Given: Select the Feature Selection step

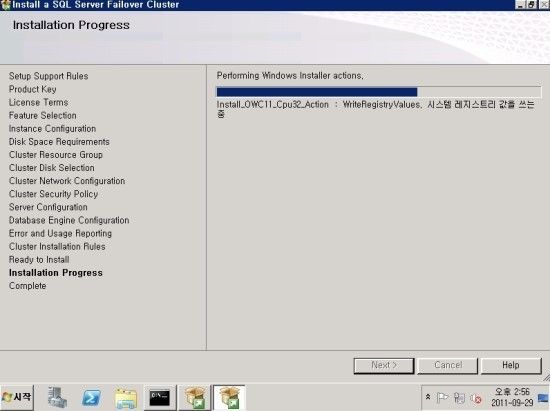Looking at the screenshot, I should (42, 115).
